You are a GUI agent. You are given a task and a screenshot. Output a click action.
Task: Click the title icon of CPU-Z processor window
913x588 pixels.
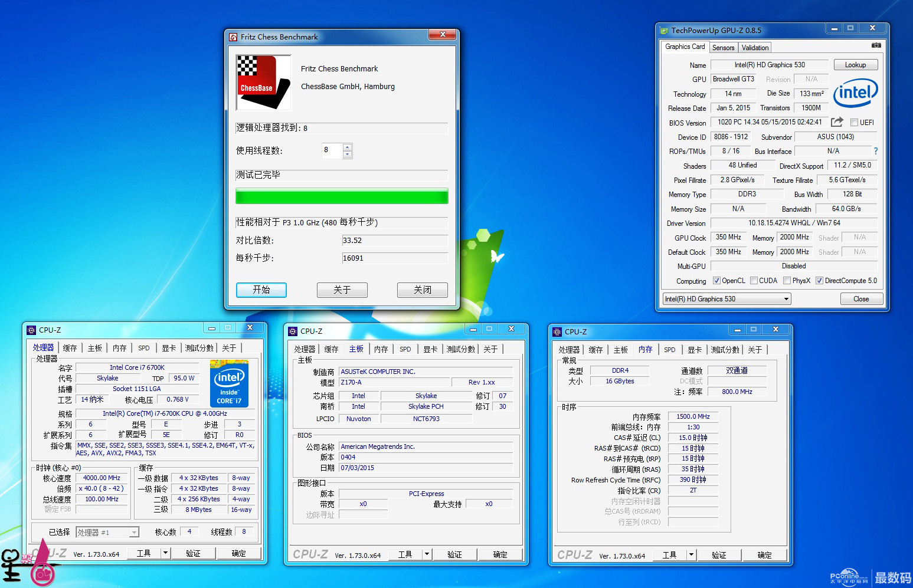pyautogui.click(x=31, y=330)
